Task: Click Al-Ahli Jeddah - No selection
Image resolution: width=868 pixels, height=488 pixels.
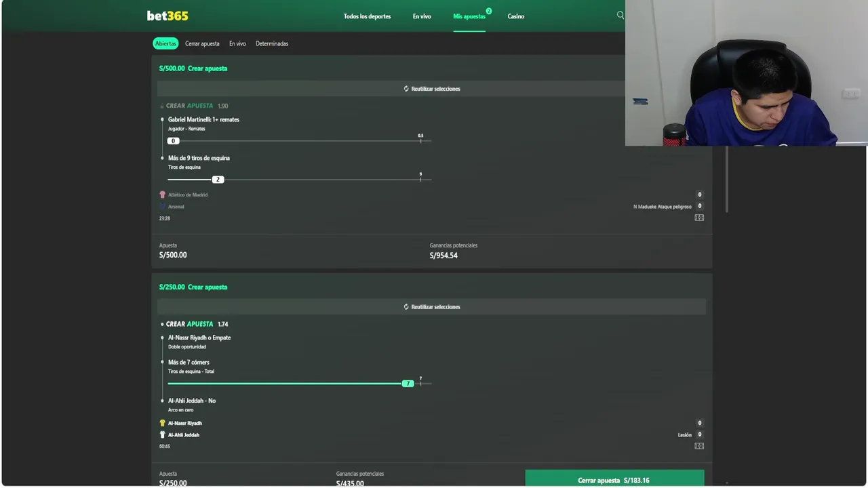Action: pyautogui.click(x=192, y=401)
